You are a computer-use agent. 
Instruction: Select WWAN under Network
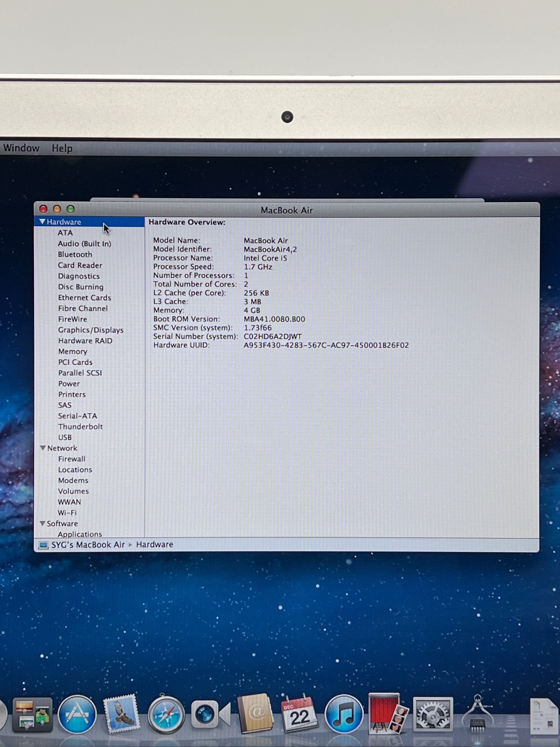[x=69, y=502]
